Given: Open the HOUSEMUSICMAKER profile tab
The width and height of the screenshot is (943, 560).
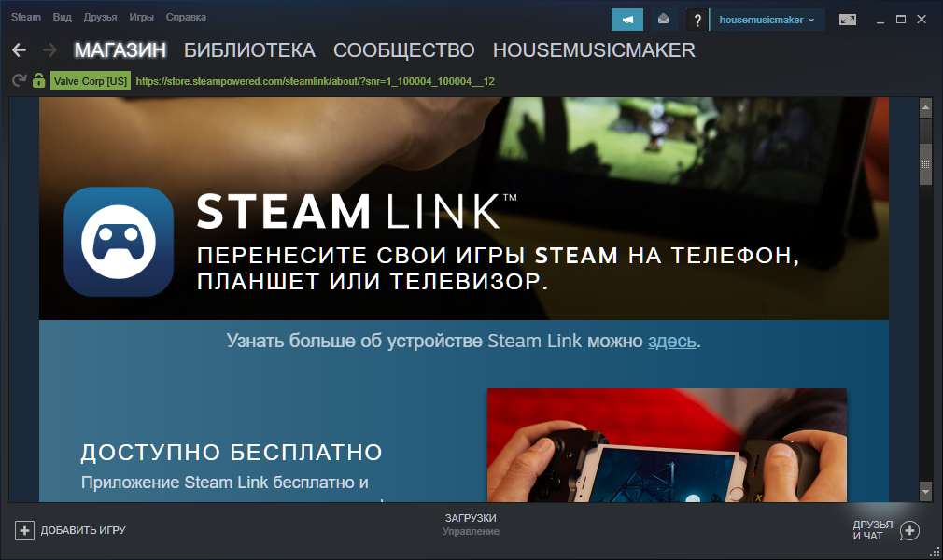Looking at the screenshot, I should pos(594,49).
